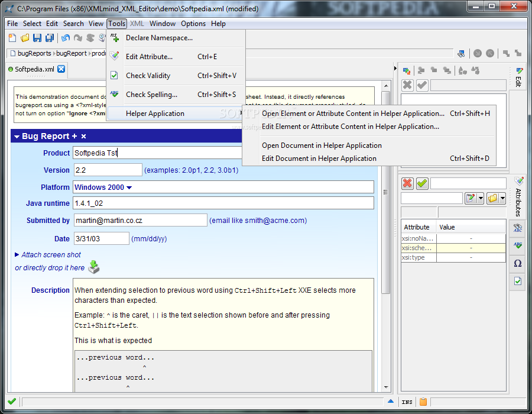
Task: Click the red X in Attributes panel
Action: (x=407, y=183)
